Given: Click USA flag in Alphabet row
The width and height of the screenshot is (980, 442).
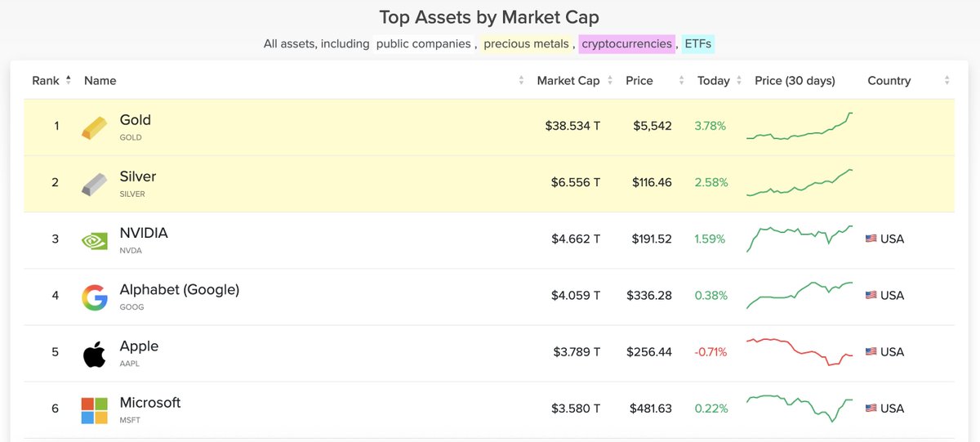Looking at the screenshot, I should coord(871,295).
